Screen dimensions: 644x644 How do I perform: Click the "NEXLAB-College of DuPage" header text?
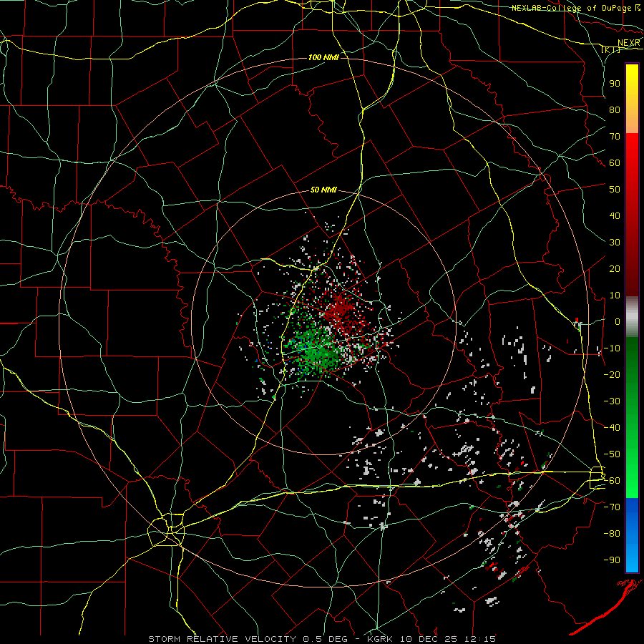(571, 8)
